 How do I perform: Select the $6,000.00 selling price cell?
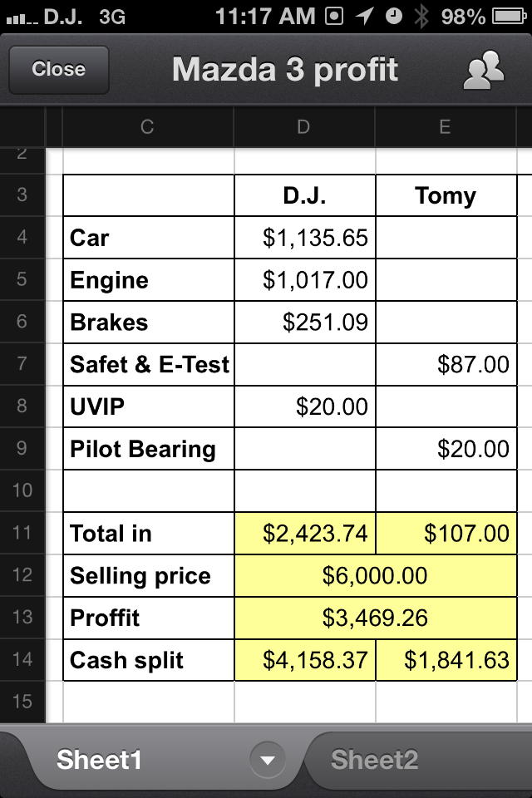(375, 575)
